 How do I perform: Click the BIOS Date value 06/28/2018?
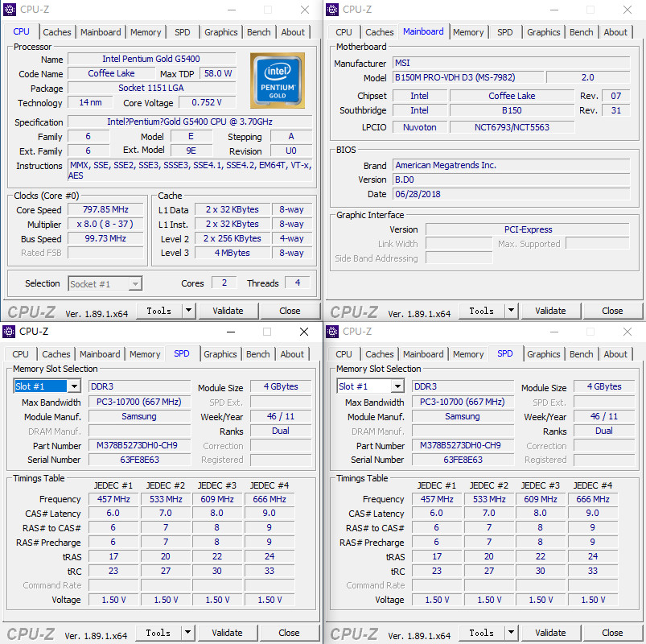click(x=512, y=194)
